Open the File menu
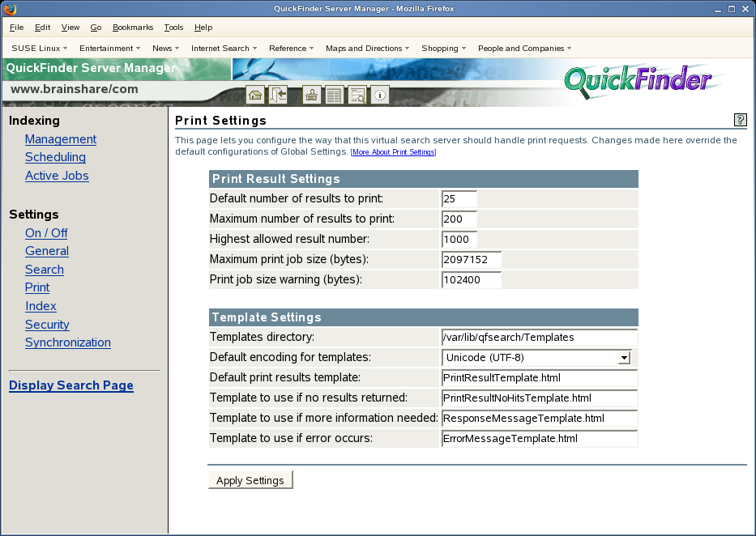The image size is (756, 536). (16, 28)
